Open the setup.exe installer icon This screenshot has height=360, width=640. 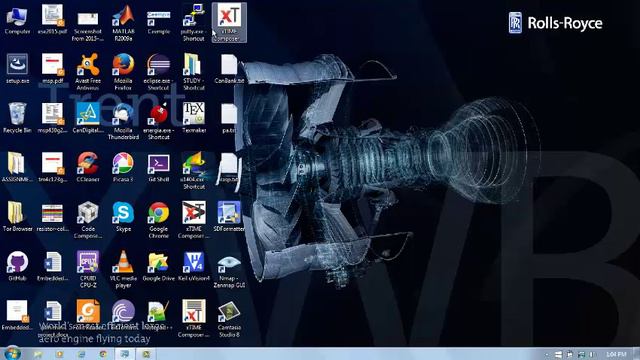pyautogui.click(x=17, y=69)
